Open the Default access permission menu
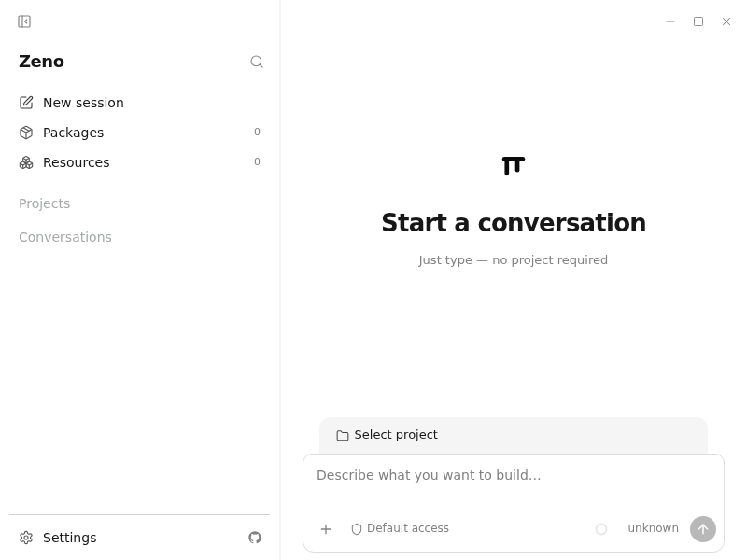Image resolution: width=747 pixels, height=560 pixels. click(x=401, y=528)
